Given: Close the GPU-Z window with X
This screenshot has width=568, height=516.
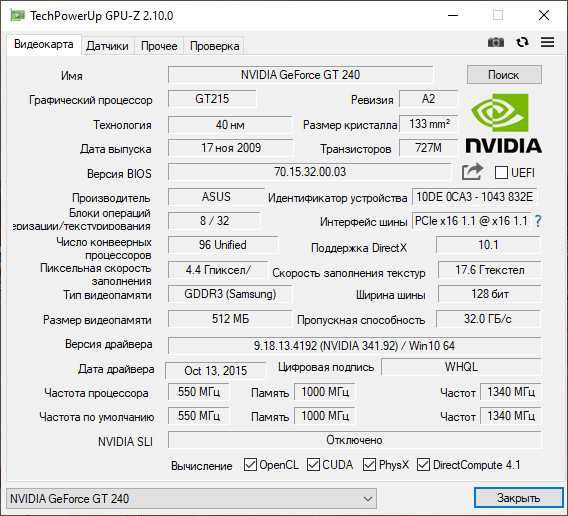Looking at the screenshot, I should pyautogui.click(x=544, y=16).
